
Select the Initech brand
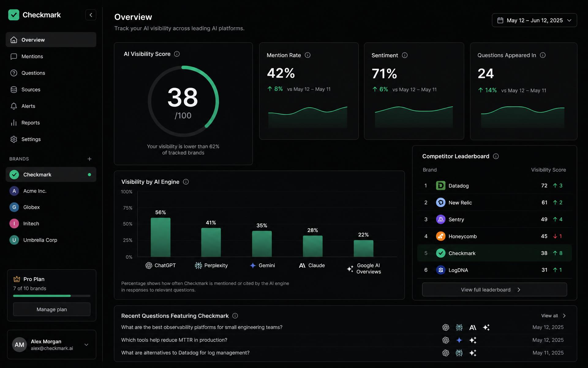(x=51, y=224)
